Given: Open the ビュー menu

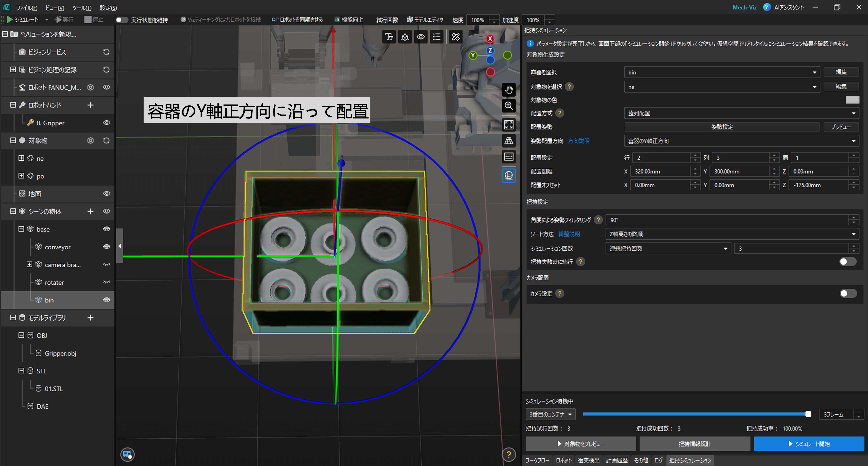Looking at the screenshot, I should click(x=55, y=8).
